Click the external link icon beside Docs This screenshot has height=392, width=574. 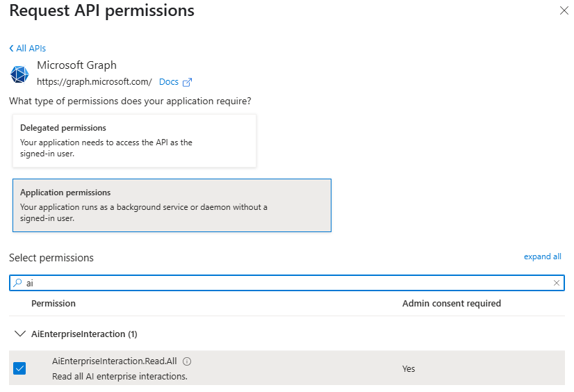[x=187, y=82]
